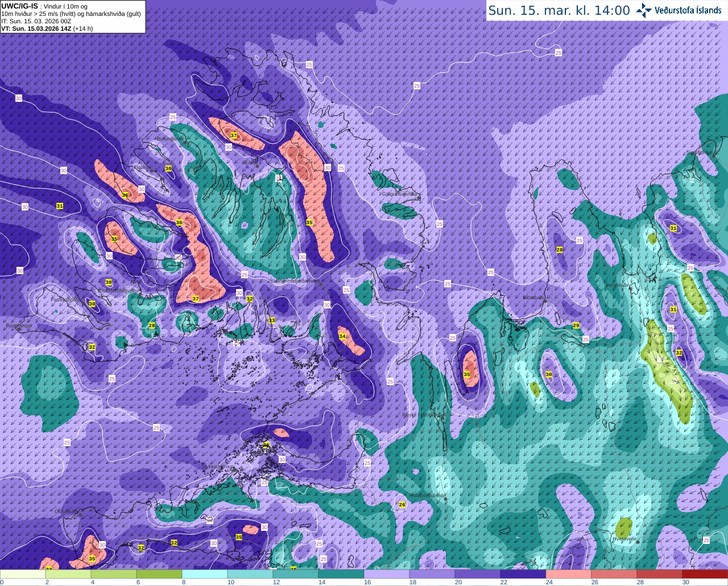Select the legend swatch between 18 and 20
The width and height of the screenshot is (728, 586).
point(432,574)
